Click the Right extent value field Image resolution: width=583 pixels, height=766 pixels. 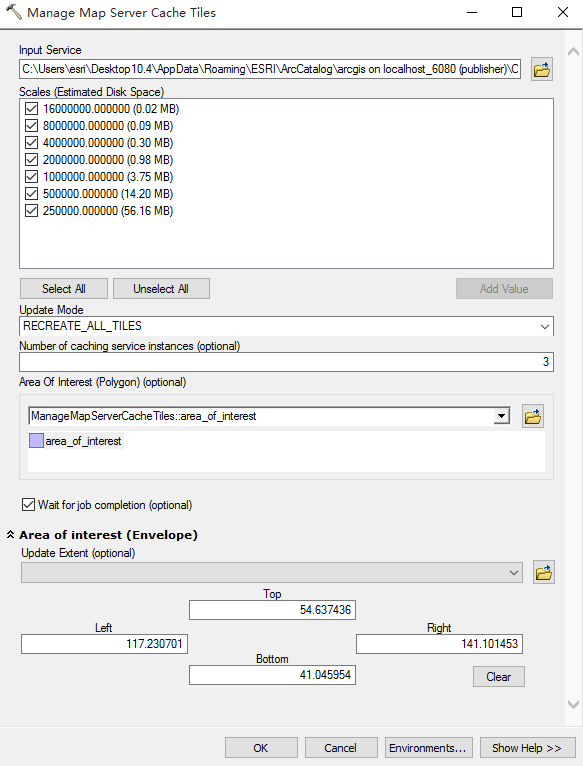(439, 644)
